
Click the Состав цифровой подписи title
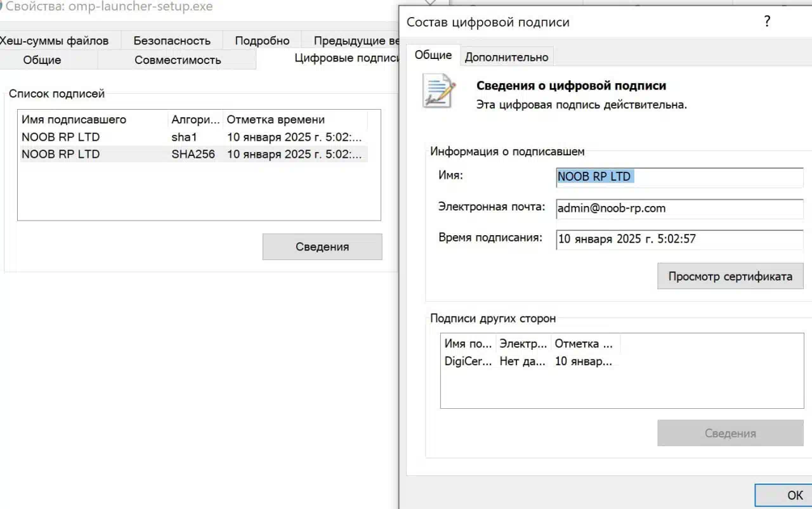pyautogui.click(x=488, y=22)
